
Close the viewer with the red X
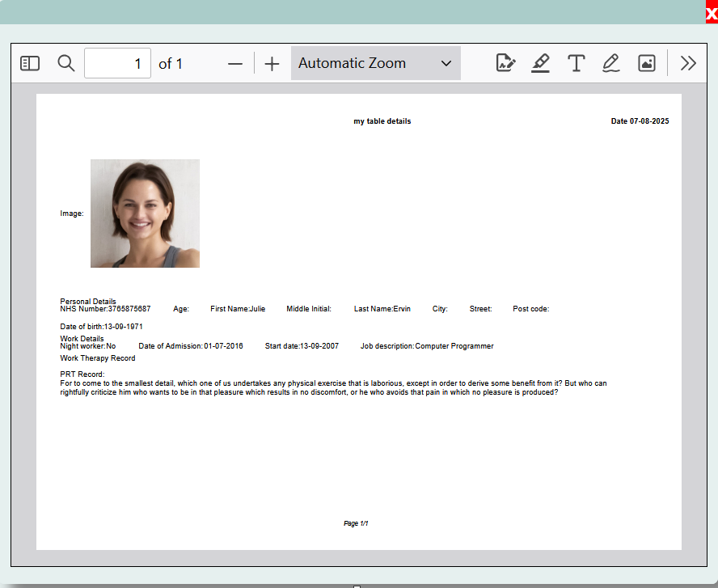coord(710,12)
